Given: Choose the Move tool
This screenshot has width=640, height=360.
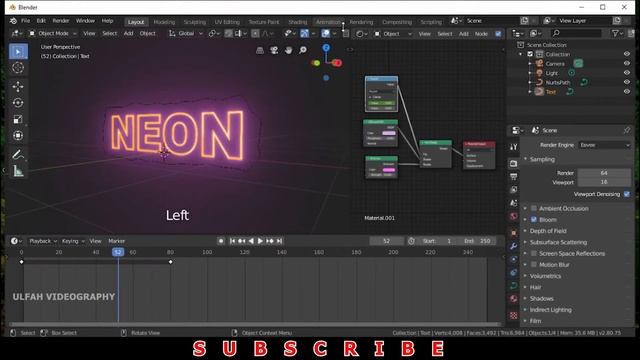Looking at the screenshot, I should pyautogui.click(x=18, y=87).
